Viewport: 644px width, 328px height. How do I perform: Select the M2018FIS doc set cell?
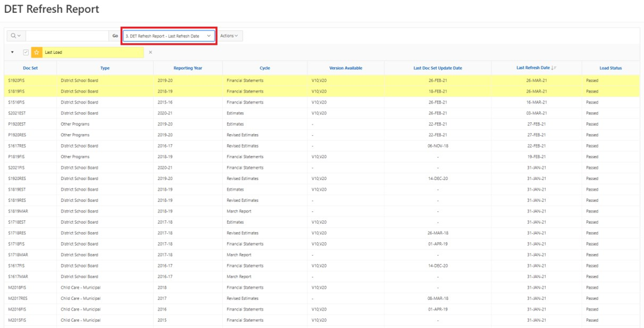pyautogui.click(x=17, y=287)
